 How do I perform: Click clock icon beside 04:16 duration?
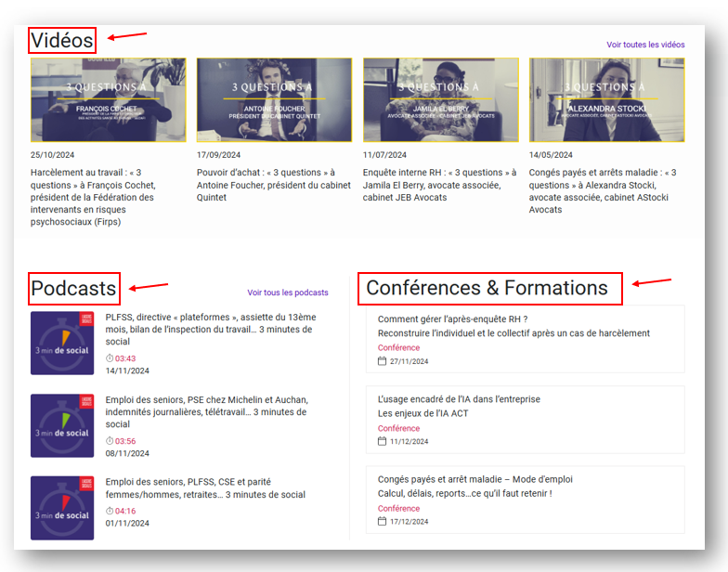coord(110,511)
